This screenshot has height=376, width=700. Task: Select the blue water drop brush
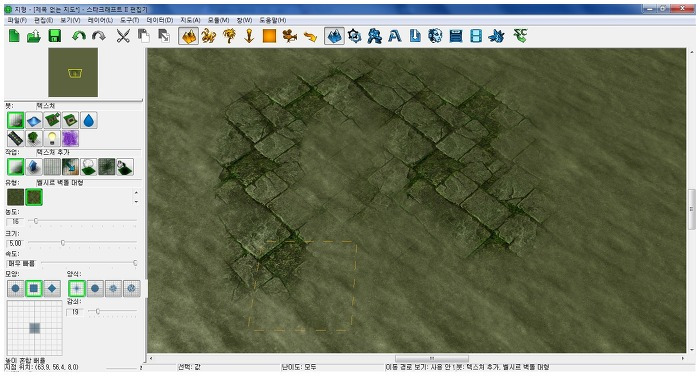tap(89, 121)
